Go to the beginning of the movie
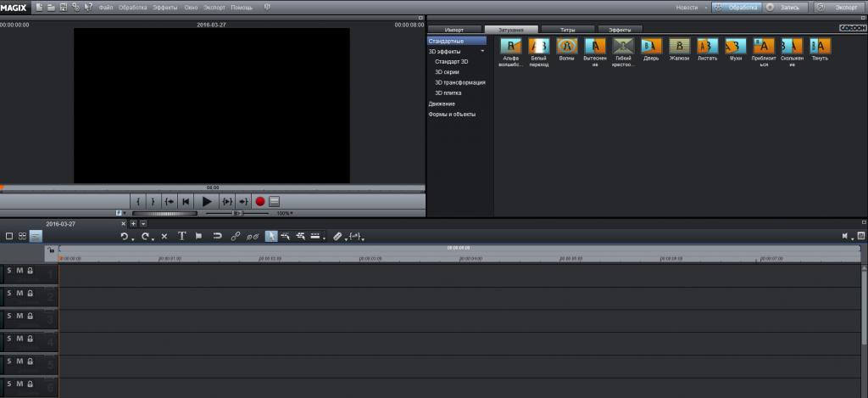 click(186, 202)
